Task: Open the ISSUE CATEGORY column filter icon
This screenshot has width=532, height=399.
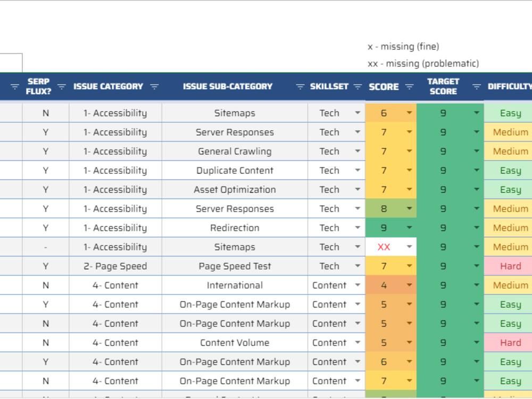Action: point(154,87)
